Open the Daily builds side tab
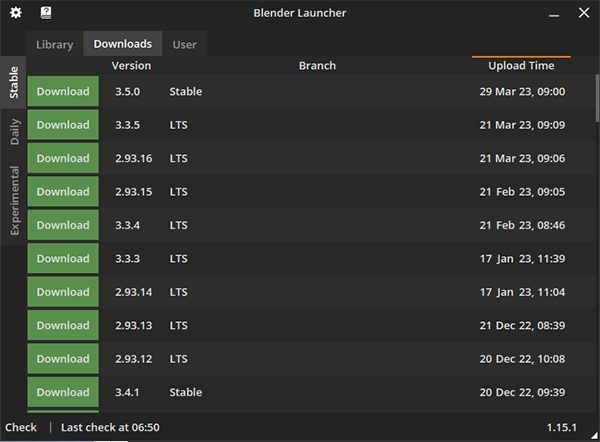 [x=14, y=131]
